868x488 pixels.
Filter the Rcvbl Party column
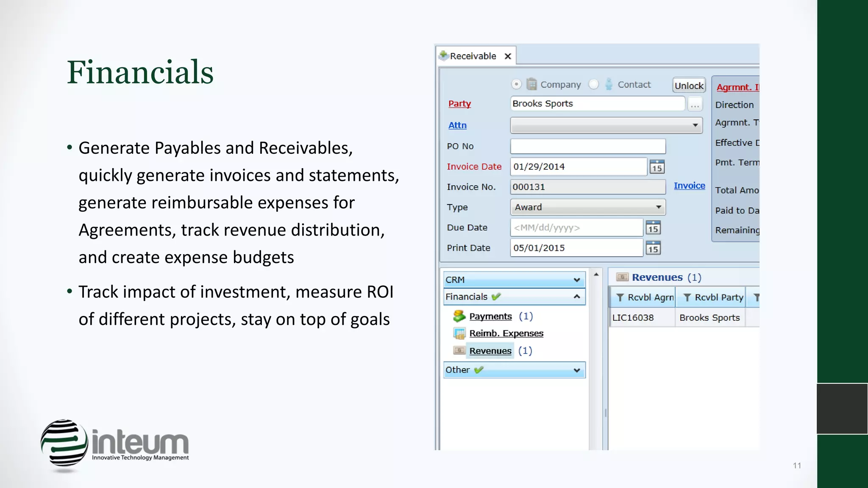coord(687,298)
